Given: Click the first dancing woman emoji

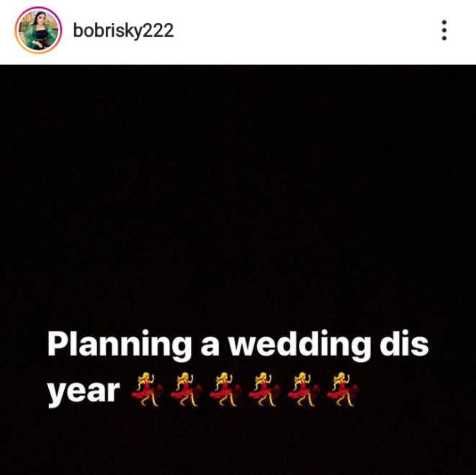Looking at the screenshot, I should [x=147, y=390].
